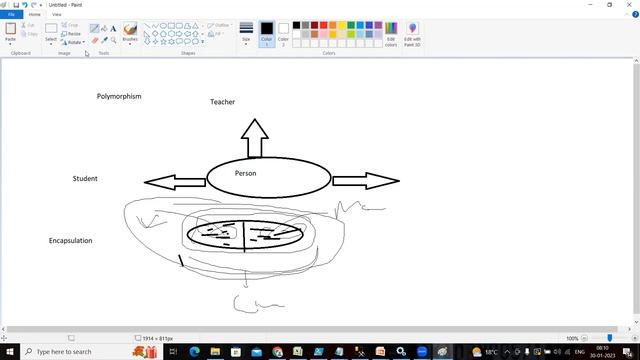Select the Eraser tool
This screenshot has height=360, width=640.
95,40
